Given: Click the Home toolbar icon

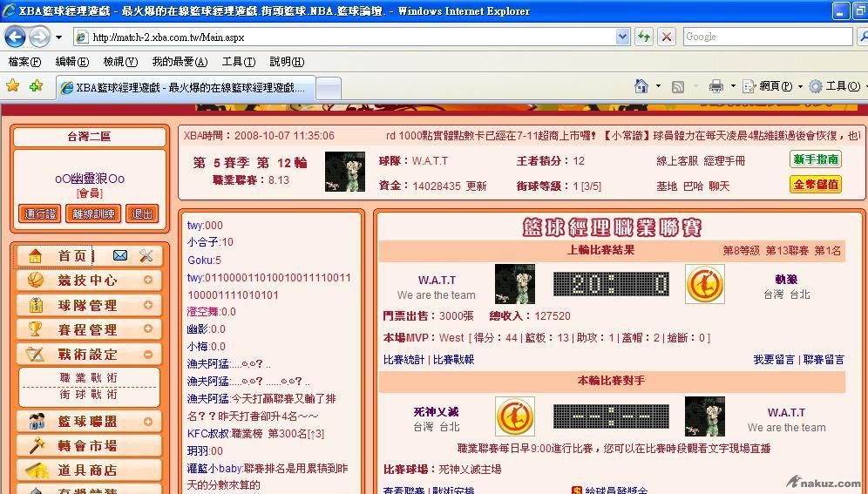Looking at the screenshot, I should 641,85.
